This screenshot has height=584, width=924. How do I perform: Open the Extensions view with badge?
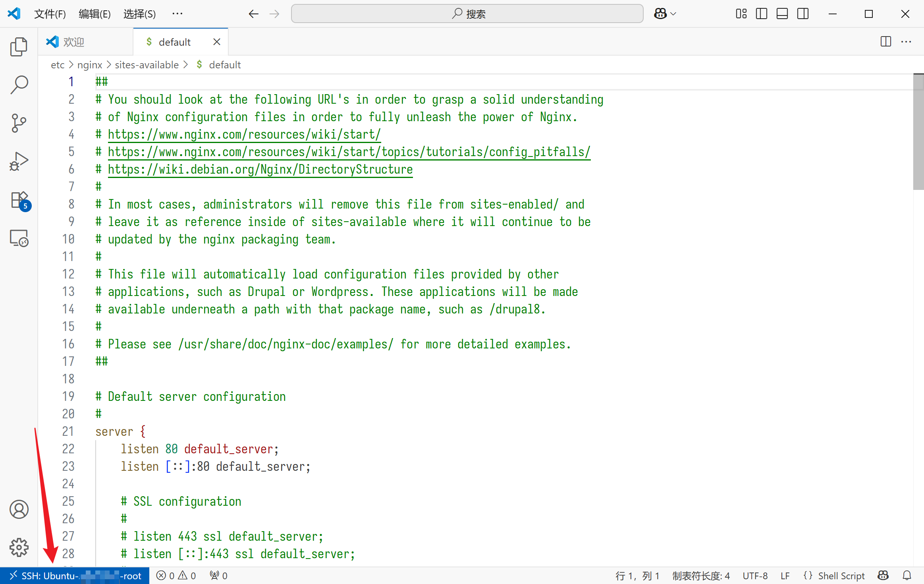coord(19,200)
